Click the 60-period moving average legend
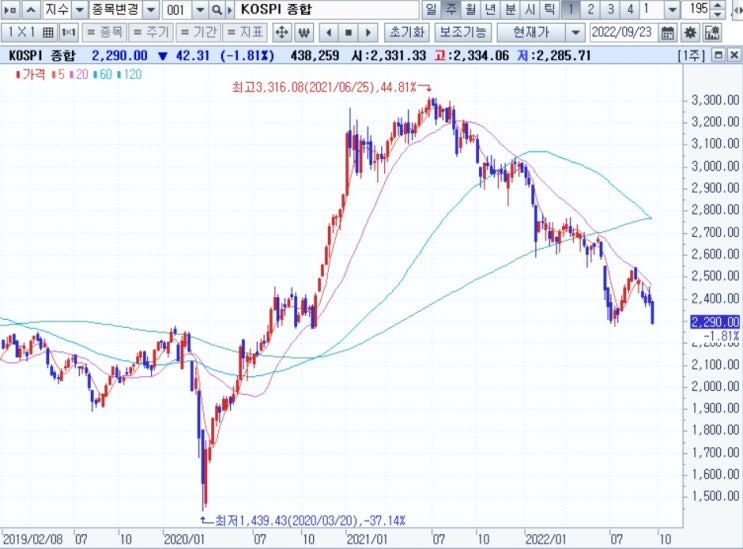Screen dimensions: 743x549 pos(103,74)
